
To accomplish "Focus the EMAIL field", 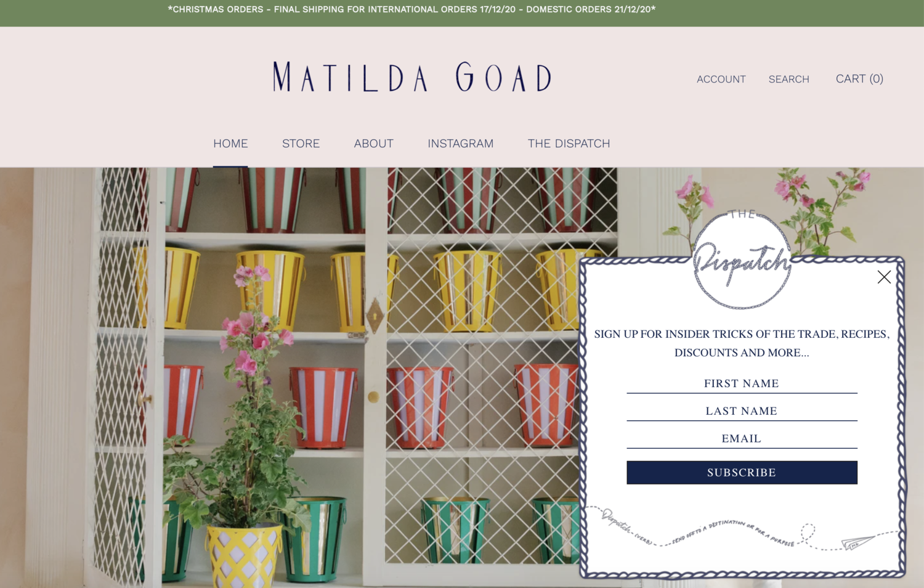I will 742,439.
